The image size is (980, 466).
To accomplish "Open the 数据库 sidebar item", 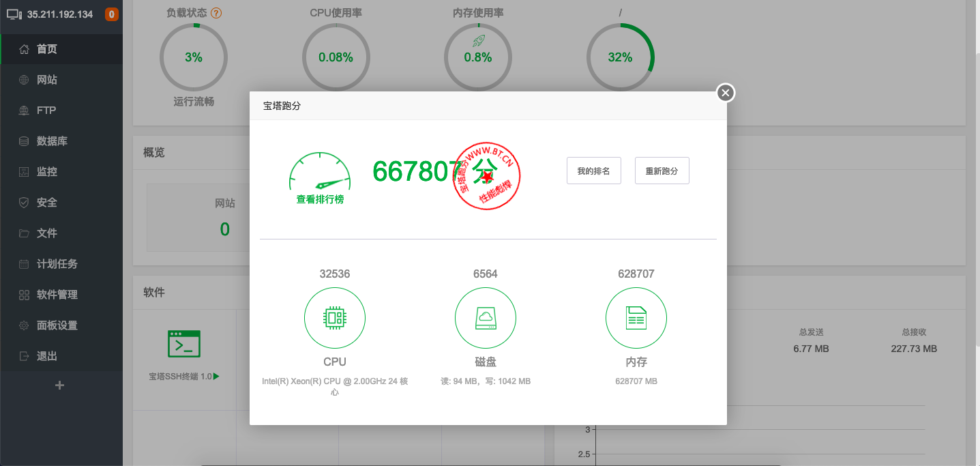I will (61, 141).
